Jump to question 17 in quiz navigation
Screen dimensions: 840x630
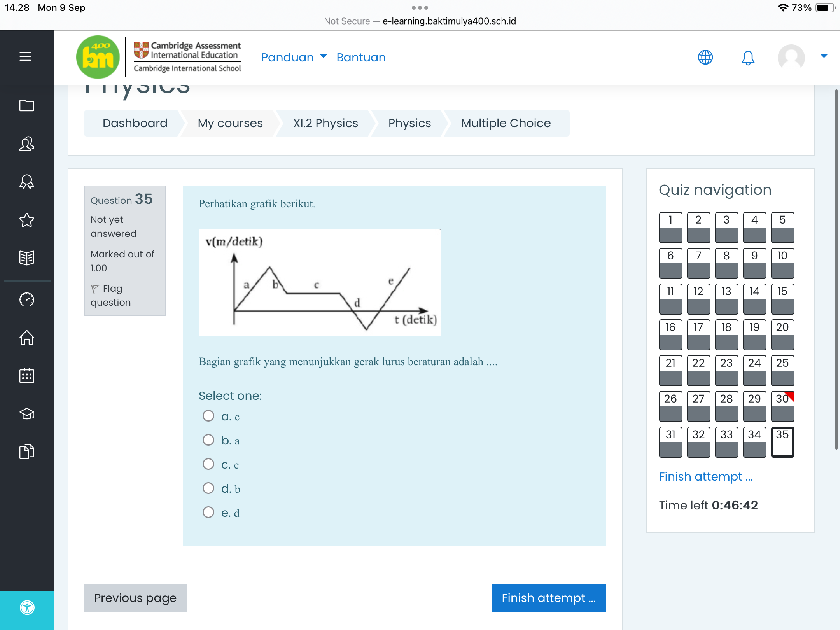(x=698, y=334)
